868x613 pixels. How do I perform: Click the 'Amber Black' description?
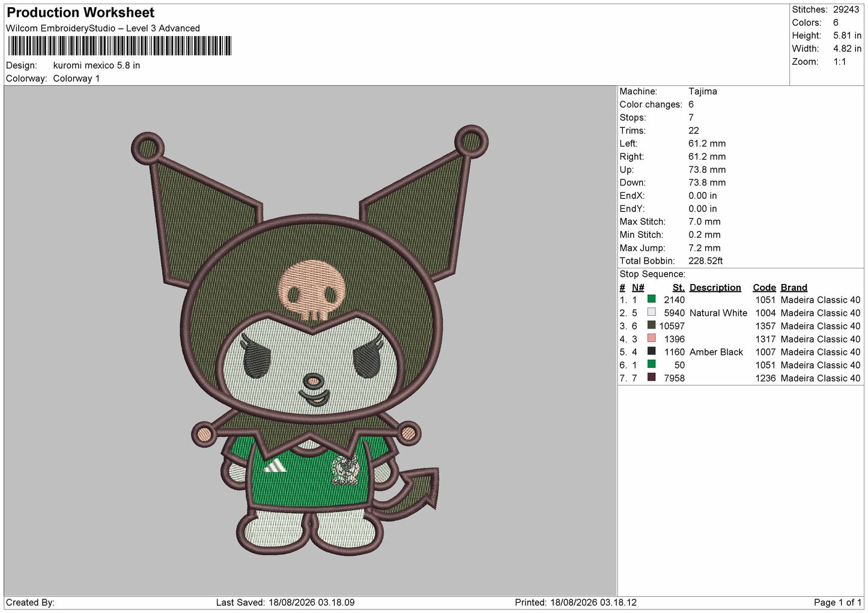tap(716, 352)
